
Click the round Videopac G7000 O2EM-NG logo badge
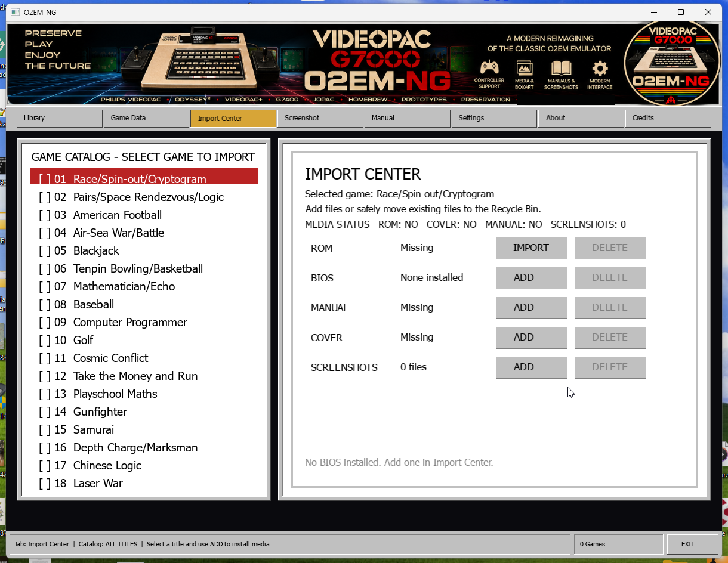[x=671, y=63]
